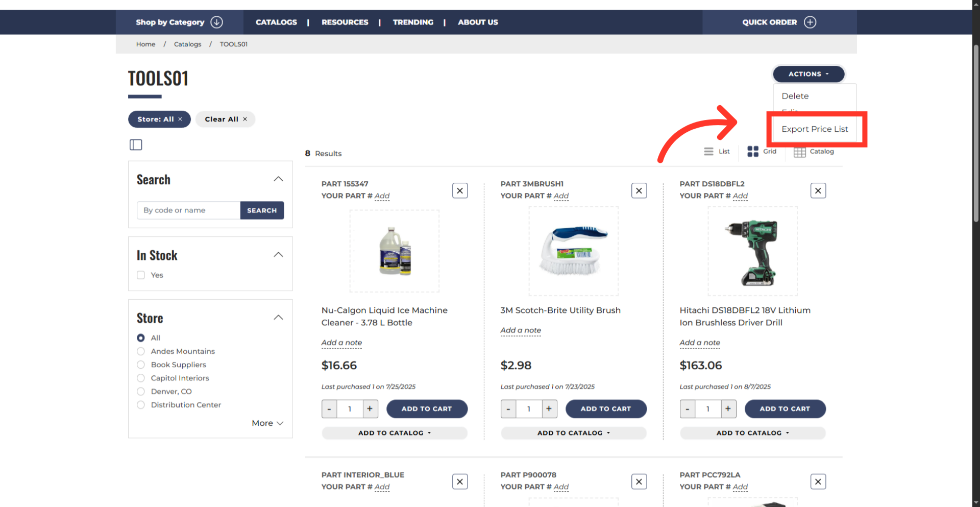
Task: Check the In Stock Yes checkbox
Action: tap(141, 275)
